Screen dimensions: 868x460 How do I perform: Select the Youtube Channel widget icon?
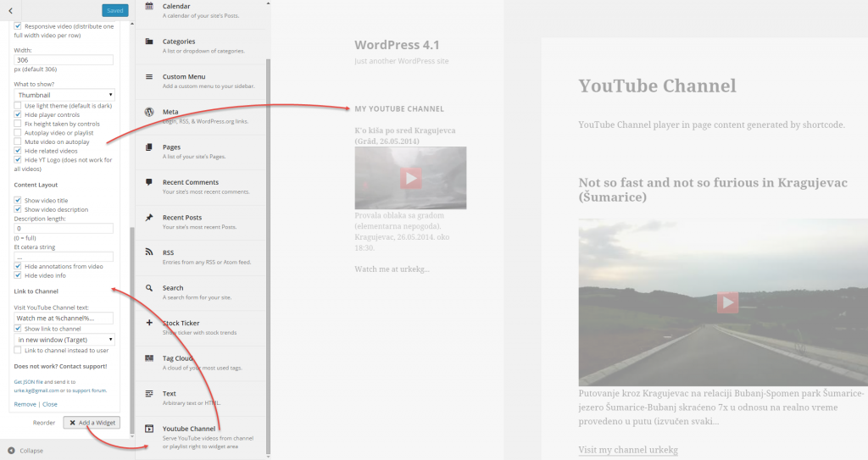tap(149, 429)
